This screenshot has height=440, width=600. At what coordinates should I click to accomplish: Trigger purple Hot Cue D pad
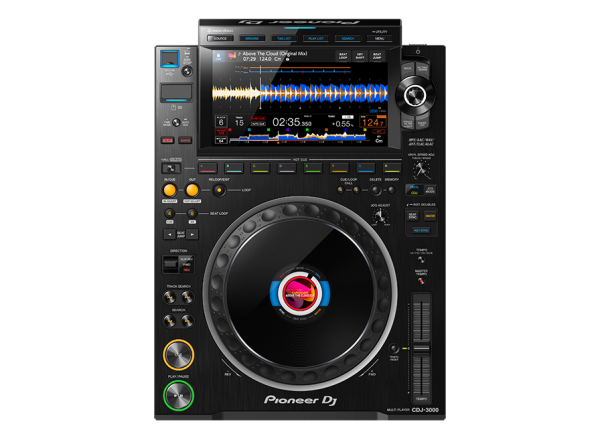click(287, 168)
